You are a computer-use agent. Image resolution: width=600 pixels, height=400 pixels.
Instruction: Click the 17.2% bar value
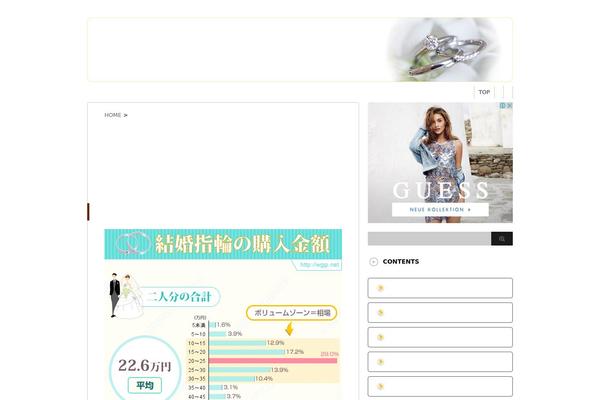[295, 352]
